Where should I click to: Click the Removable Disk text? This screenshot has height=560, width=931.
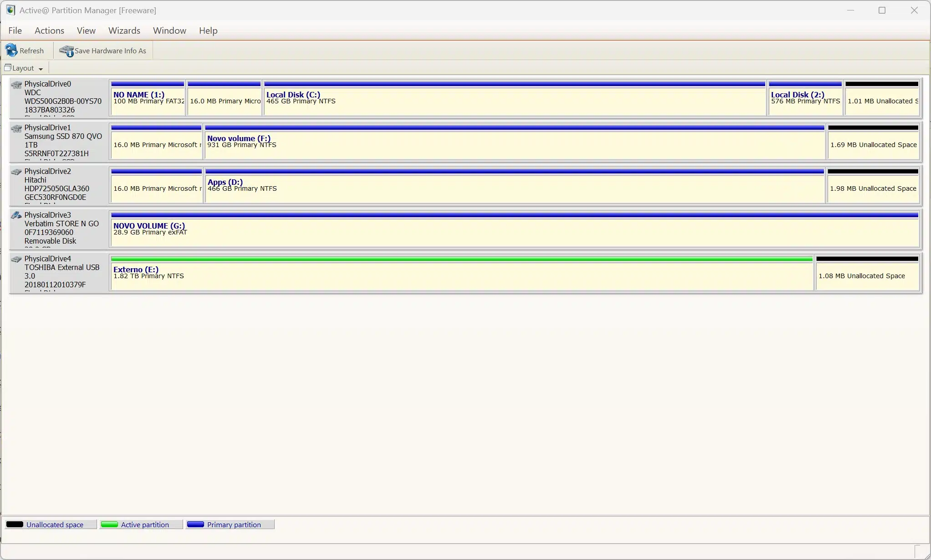coord(50,241)
